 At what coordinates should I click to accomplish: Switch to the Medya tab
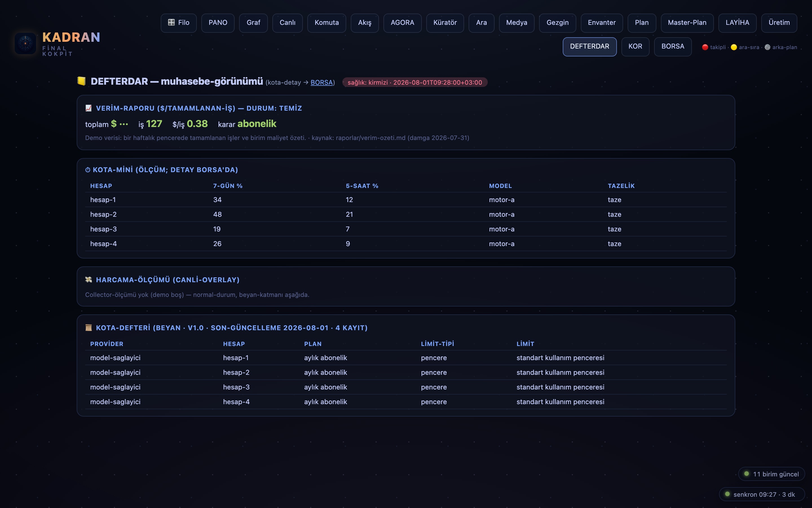(x=517, y=23)
